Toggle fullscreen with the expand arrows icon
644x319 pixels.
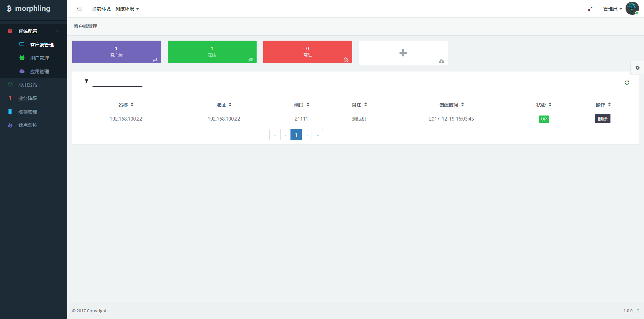click(x=590, y=9)
